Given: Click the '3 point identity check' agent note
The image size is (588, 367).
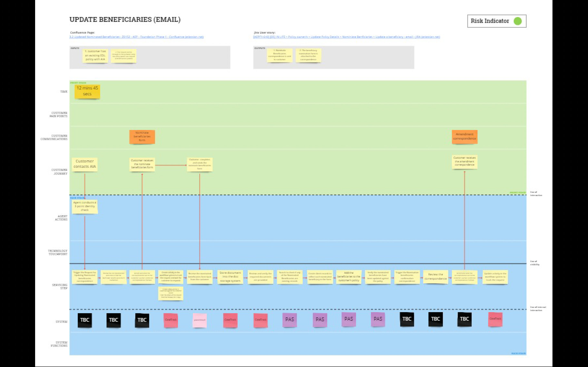Looking at the screenshot, I should (x=85, y=206).
